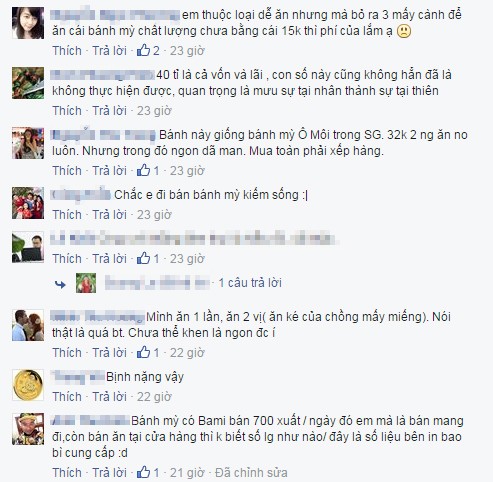
Task: Click Trả lời under the Bami 700 xuất comment
Action: coord(109,473)
